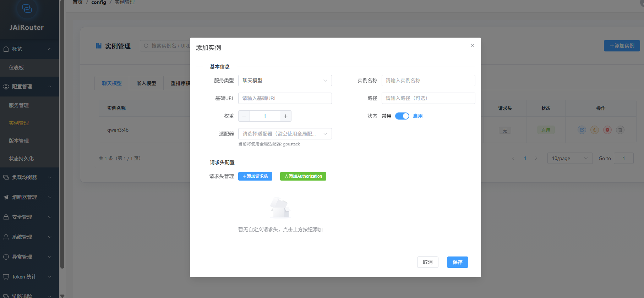
Task: Click the config breadcrumb link
Action: (99, 2)
